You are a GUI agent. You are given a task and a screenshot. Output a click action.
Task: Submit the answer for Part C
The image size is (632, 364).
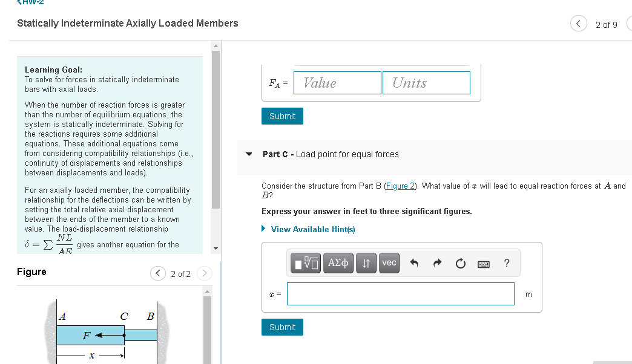[x=282, y=327]
